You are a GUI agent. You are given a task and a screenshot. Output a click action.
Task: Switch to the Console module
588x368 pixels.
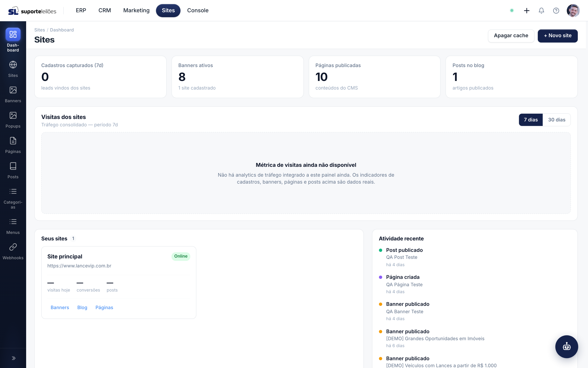tap(198, 10)
